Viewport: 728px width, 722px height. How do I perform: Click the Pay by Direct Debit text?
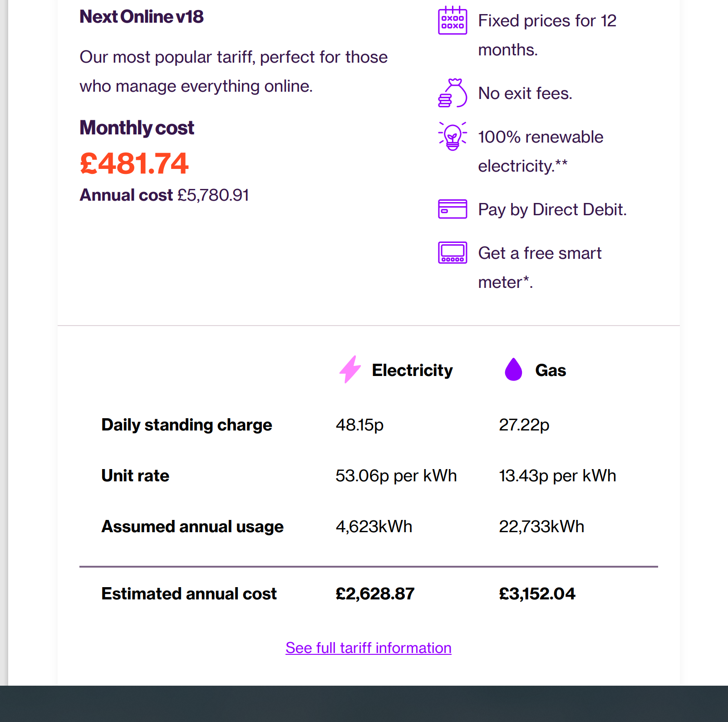(552, 210)
